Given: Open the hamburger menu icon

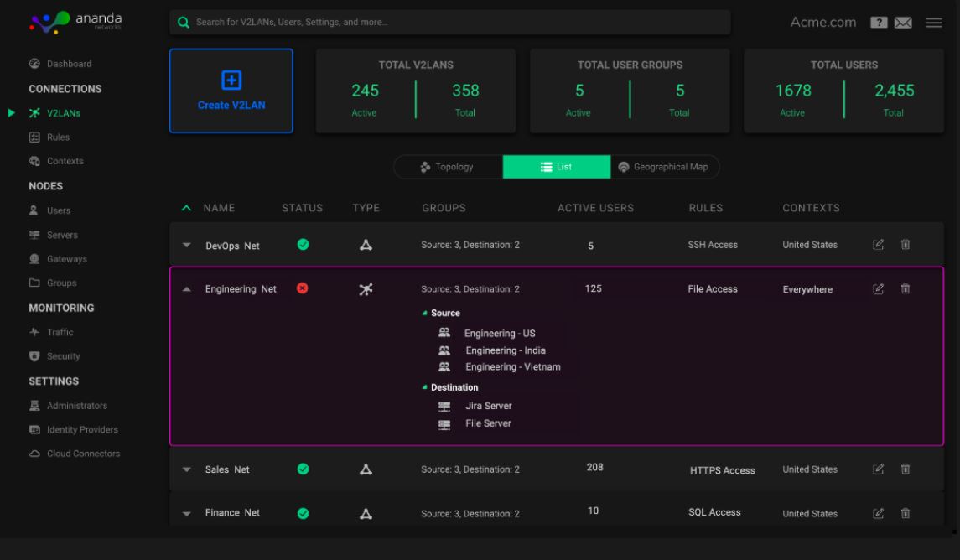Looking at the screenshot, I should pos(934,23).
